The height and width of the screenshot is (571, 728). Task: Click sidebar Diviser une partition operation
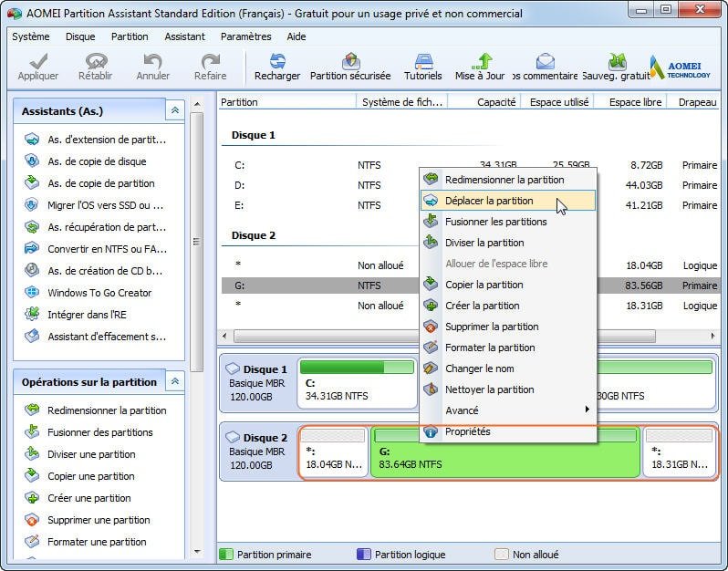pos(80,454)
